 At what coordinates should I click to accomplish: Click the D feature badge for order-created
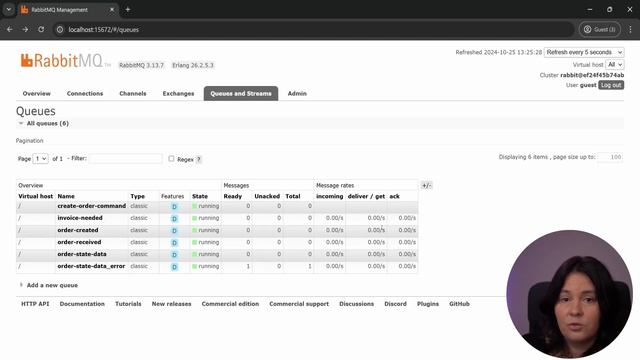click(x=174, y=231)
